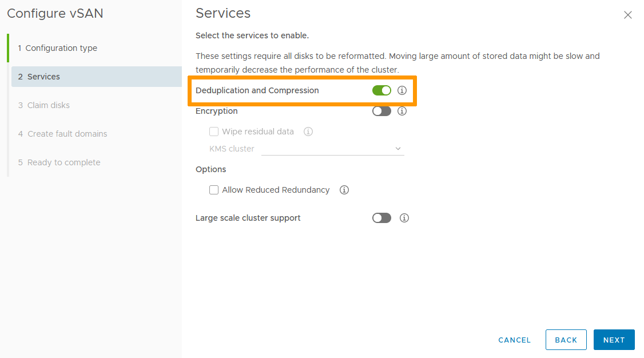644x358 pixels.
Task: Click the Encryption info icon
Action: 402,111
